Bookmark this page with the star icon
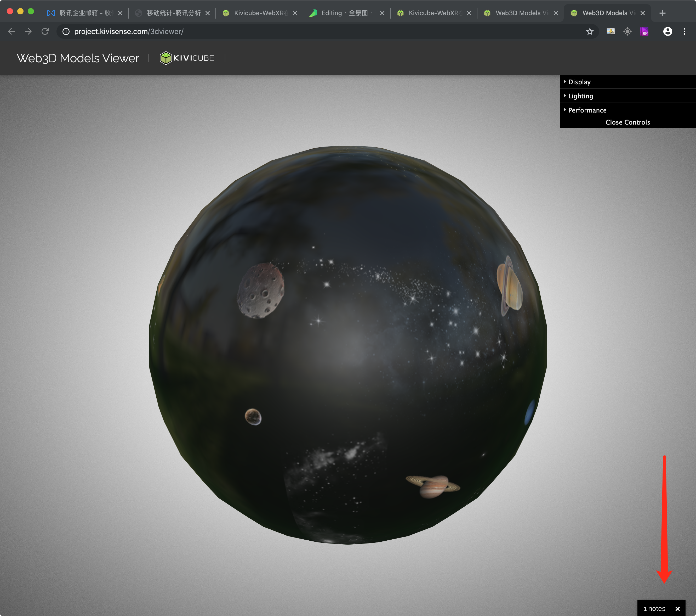This screenshot has width=696, height=616. pyautogui.click(x=590, y=31)
